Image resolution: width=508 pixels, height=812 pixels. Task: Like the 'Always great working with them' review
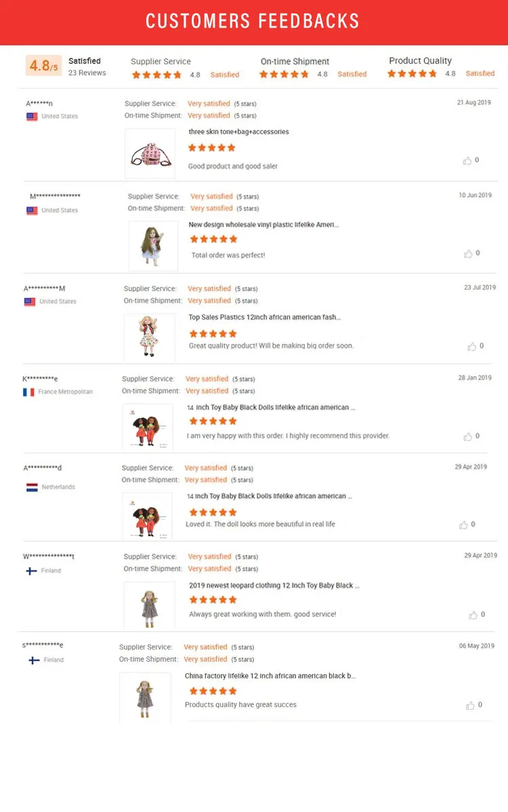tap(473, 615)
